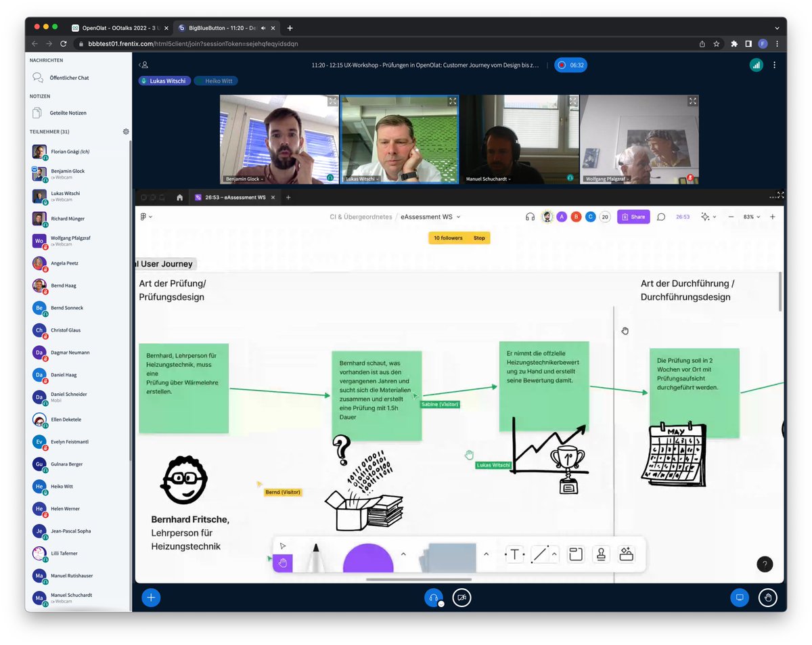812x645 pixels.
Task: Open BigBlueButton options menu
Action: coord(775,65)
